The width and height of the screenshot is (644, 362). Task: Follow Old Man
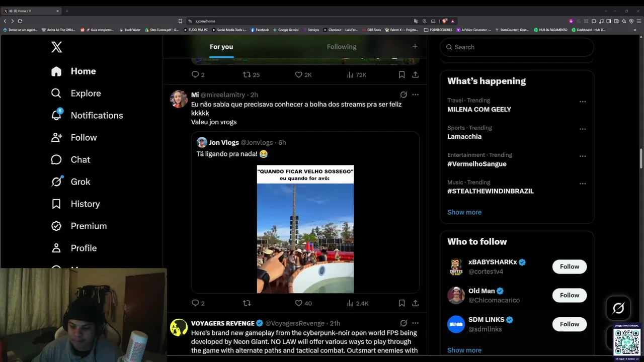570,296
